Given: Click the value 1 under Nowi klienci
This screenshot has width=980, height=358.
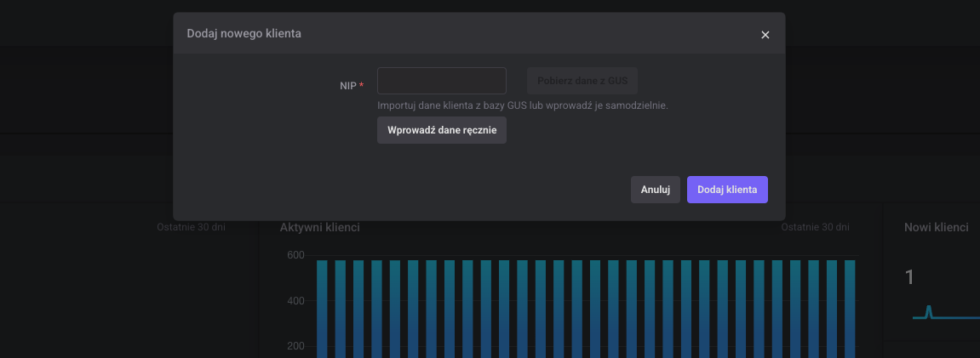Looking at the screenshot, I should click(909, 277).
